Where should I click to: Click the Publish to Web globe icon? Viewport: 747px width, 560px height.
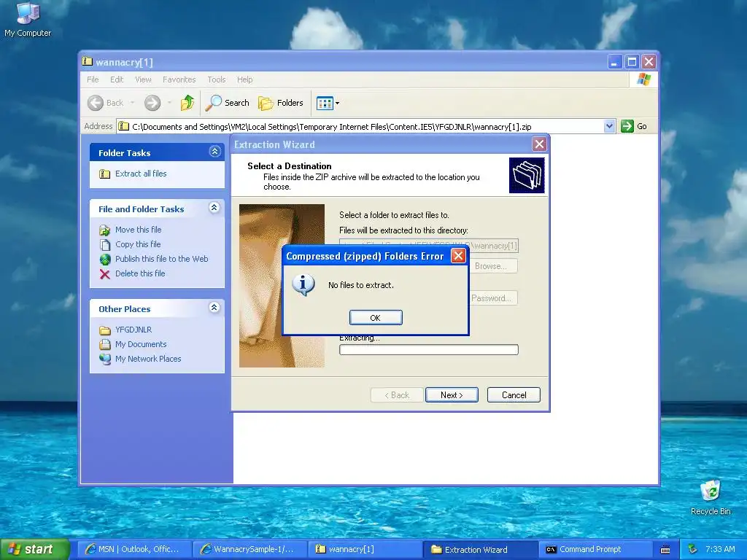click(x=105, y=259)
